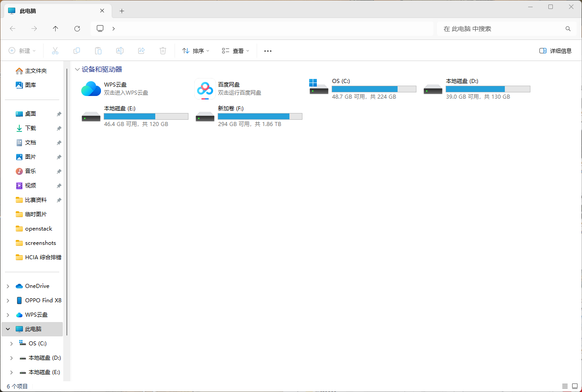
Task: Expand the OneDrive tree node
Action: point(8,286)
